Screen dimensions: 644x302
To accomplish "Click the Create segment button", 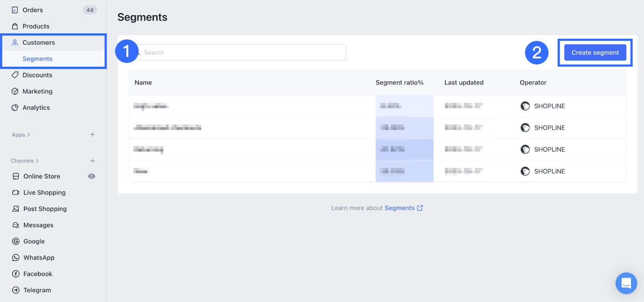I will pyautogui.click(x=595, y=52).
